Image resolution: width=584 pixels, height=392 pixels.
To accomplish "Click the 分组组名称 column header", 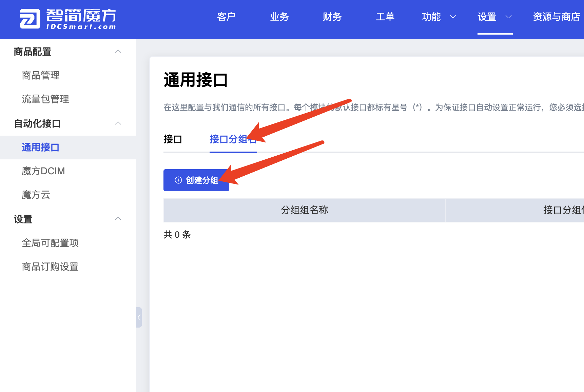I will pyautogui.click(x=305, y=210).
